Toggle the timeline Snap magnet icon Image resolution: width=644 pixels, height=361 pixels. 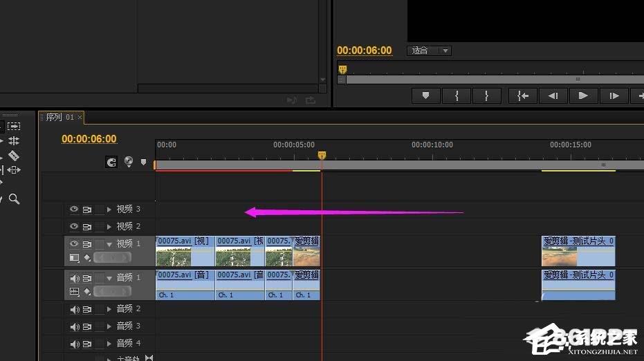click(111, 163)
